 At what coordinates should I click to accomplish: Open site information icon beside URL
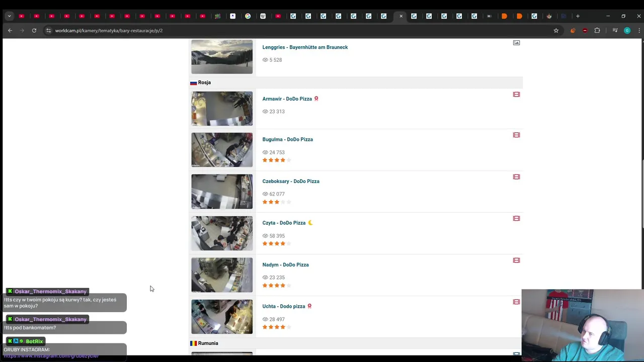pos(48,31)
